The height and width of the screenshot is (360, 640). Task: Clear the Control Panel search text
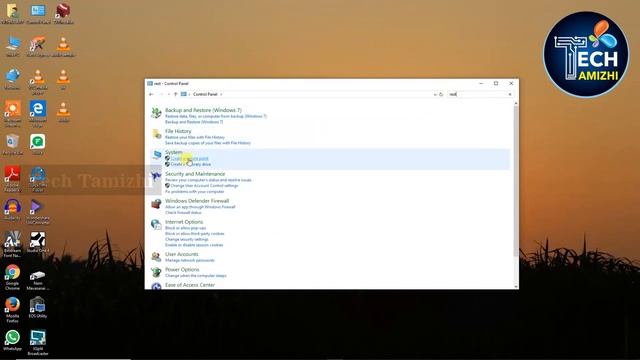510,94
